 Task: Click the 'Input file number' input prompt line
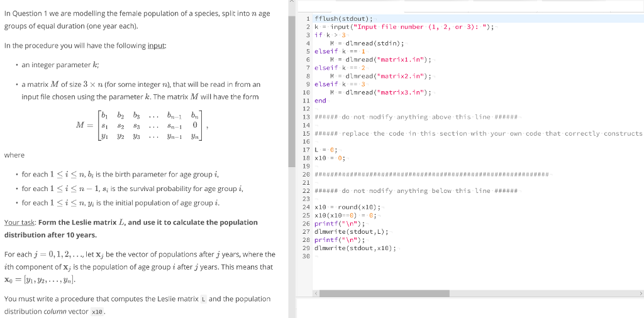404,26
